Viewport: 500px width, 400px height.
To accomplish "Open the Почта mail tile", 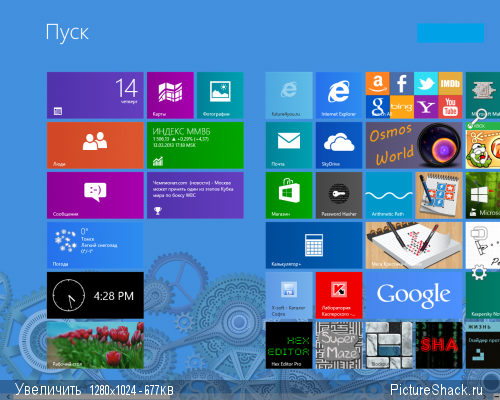I will click(x=289, y=145).
